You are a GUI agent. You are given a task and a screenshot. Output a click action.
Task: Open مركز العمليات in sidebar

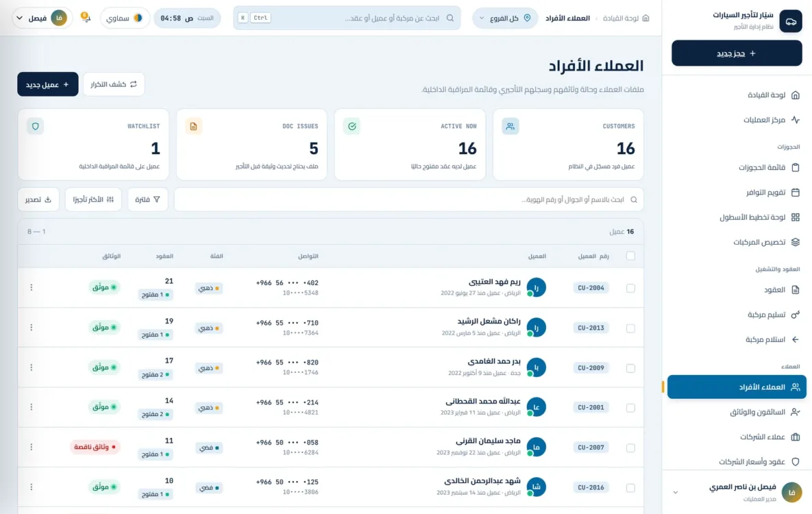tap(737, 120)
